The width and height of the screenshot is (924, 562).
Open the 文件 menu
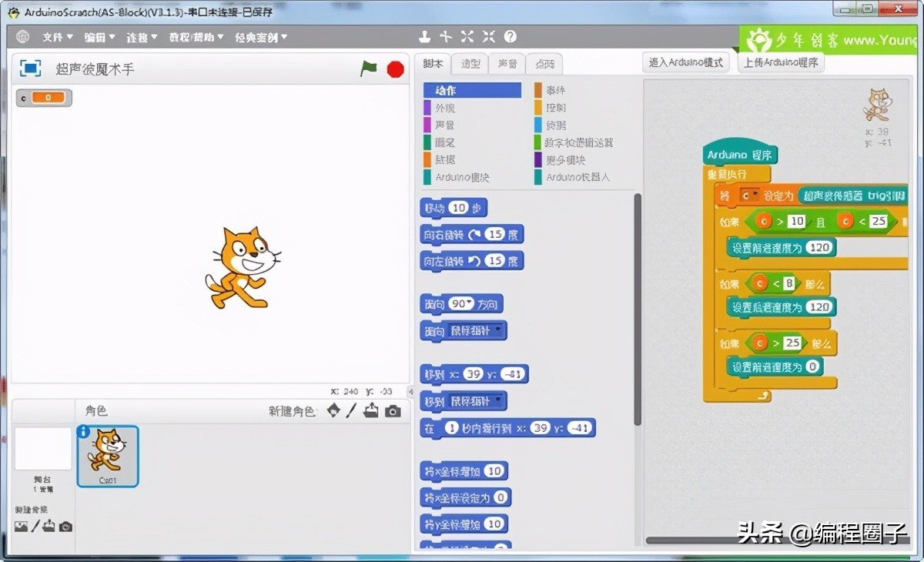58,37
